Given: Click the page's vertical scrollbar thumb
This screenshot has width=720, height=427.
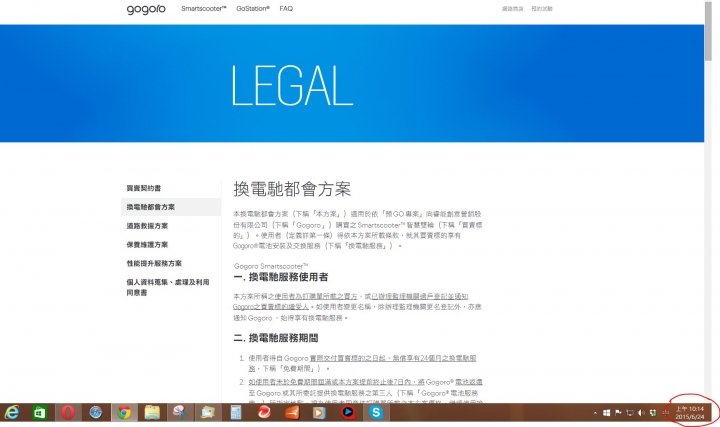Looking at the screenshot, I should (709, 31).
